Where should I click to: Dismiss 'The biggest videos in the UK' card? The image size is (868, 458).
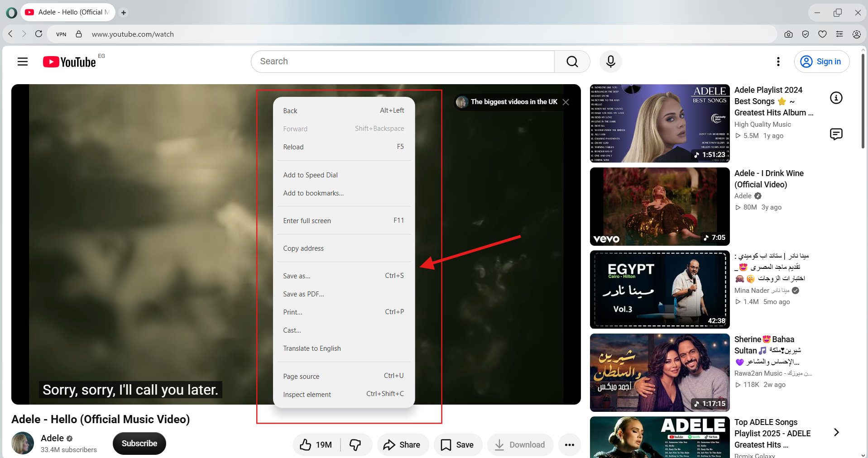tap(566, 102)
